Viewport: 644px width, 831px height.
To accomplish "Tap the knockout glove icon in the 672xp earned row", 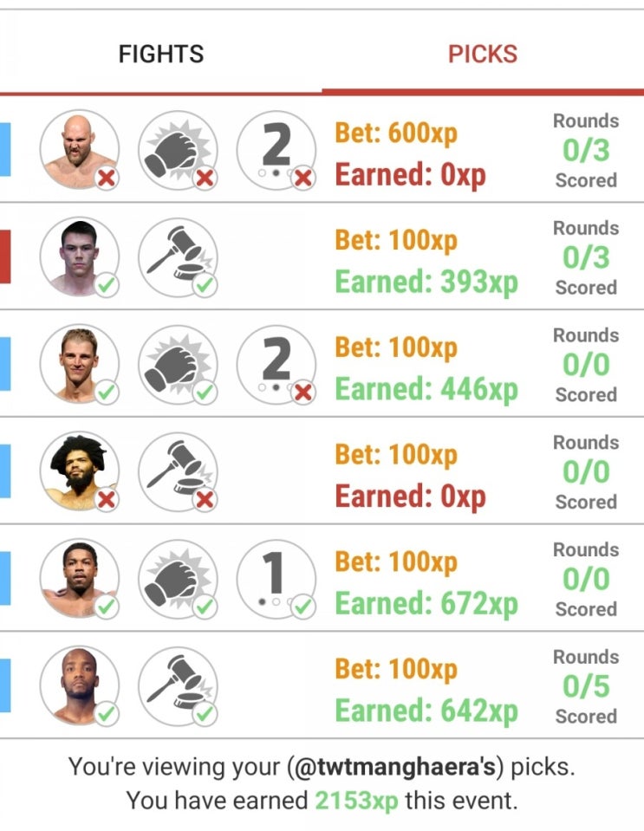I will pos(178,579).
